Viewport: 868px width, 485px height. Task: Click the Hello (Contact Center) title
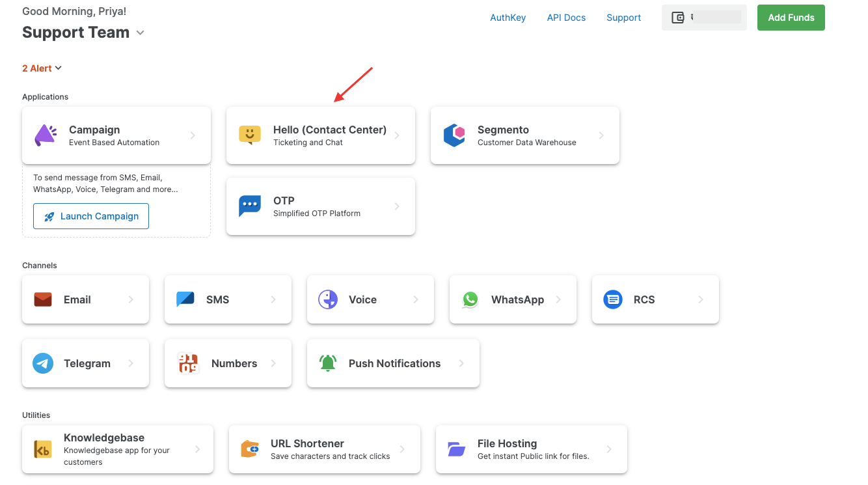[x=330, y=130]
